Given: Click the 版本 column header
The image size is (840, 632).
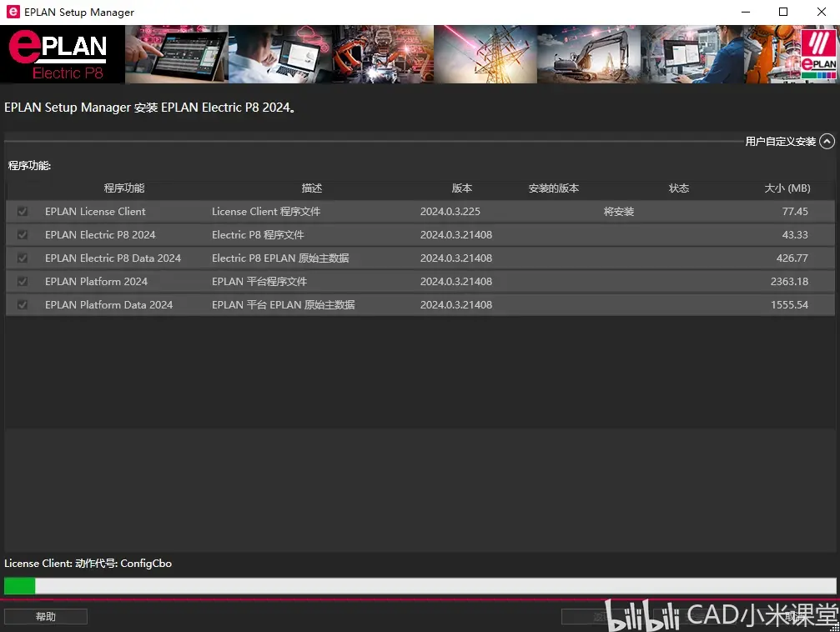Looking at the screenshot, I should click(x=462, y=188).
